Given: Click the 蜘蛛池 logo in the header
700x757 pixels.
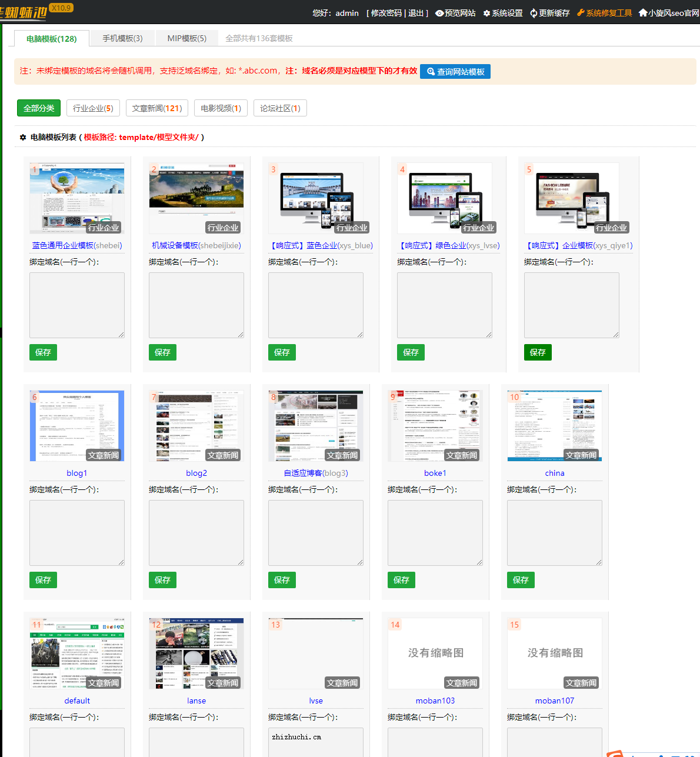Looking at the screenshot, I should [24, 13].
